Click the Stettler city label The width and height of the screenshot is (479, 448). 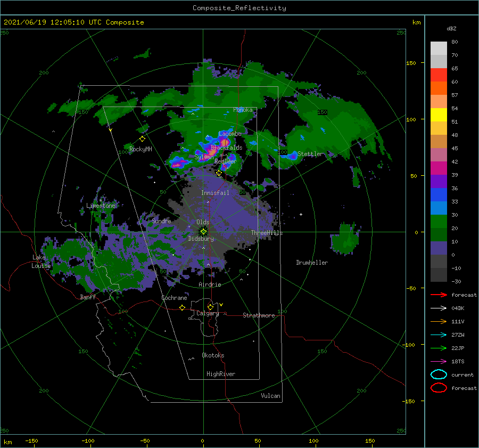tap(310, 154)
